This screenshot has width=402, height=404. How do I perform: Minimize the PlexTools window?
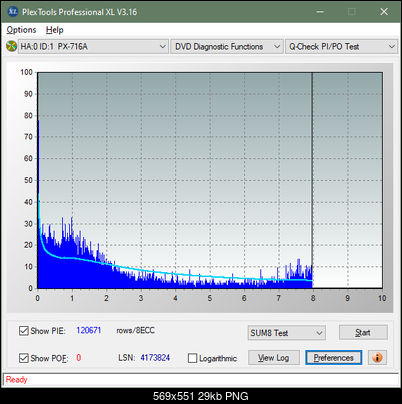pyautogui.click(x=320, y=12)
